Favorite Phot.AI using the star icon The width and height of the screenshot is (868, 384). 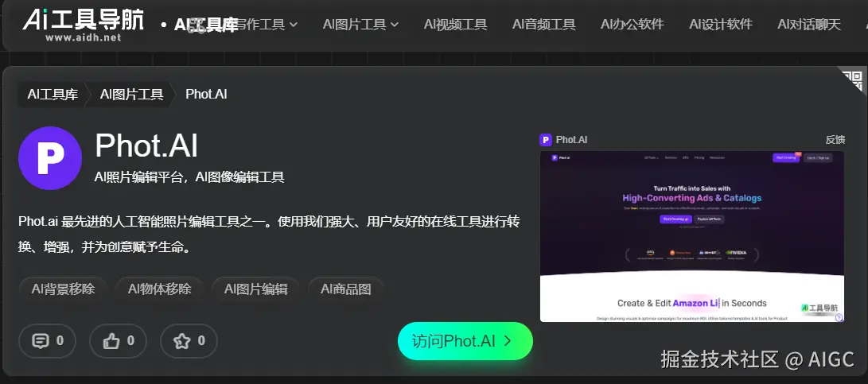189,341
